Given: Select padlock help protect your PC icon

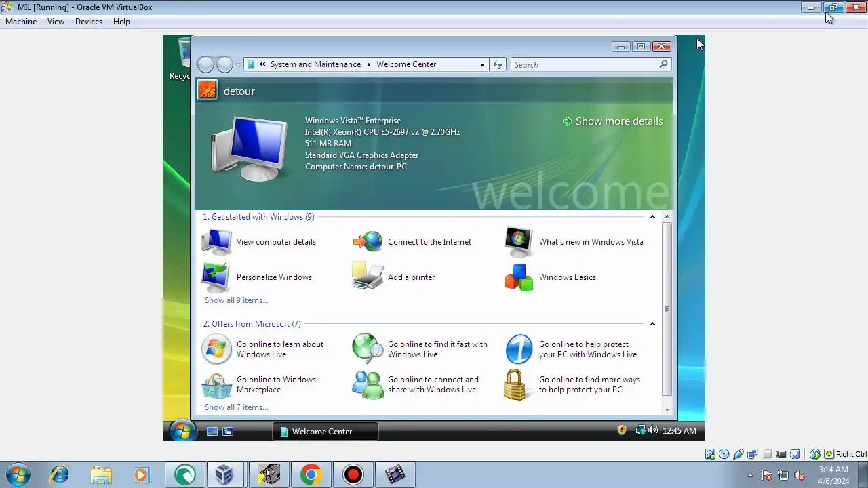Looking at the screenshot, I should pyautogui.click(x=515, y=384).
